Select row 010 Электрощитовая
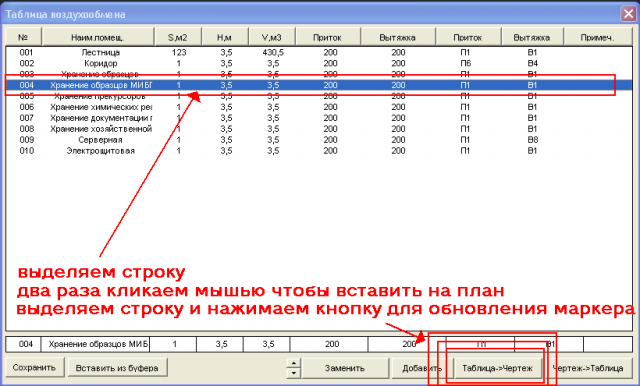Viewport: 640px width, 386px height. [x=318, y=151]
